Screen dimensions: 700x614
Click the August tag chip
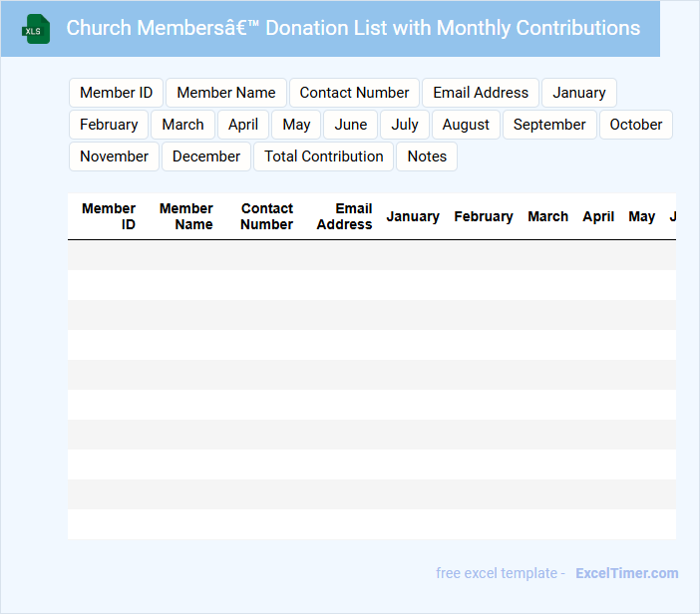466,125
